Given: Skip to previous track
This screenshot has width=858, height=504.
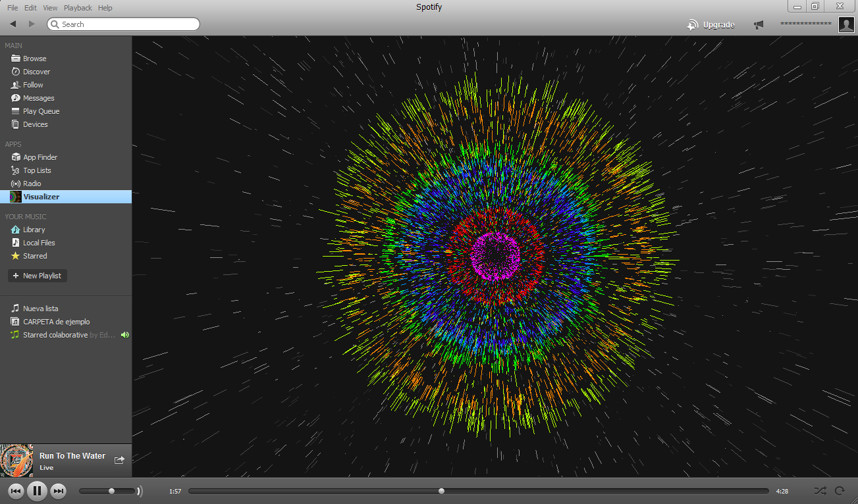Looking at the screenshot, I should tap(16, 491).
